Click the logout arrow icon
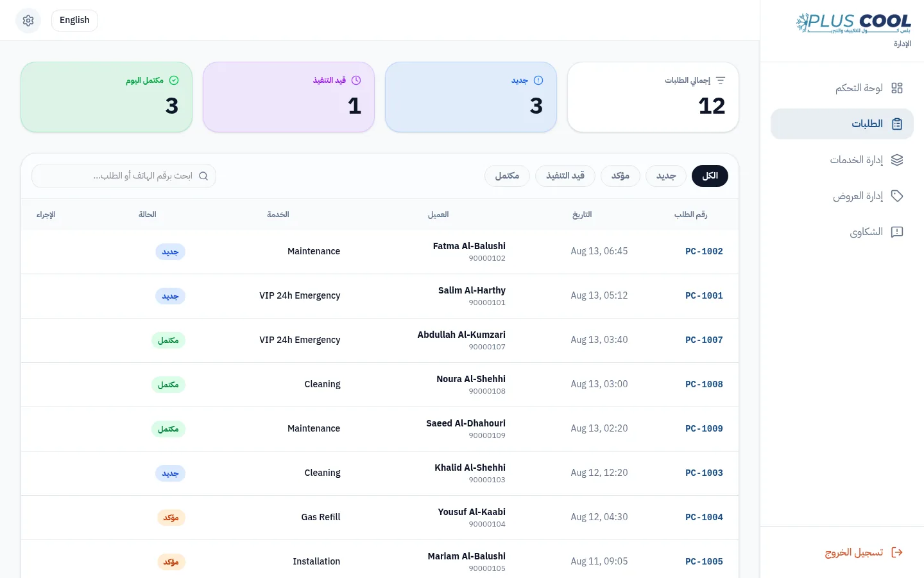The height and width of the screenshot is (578, 924). tap(897, 552)
